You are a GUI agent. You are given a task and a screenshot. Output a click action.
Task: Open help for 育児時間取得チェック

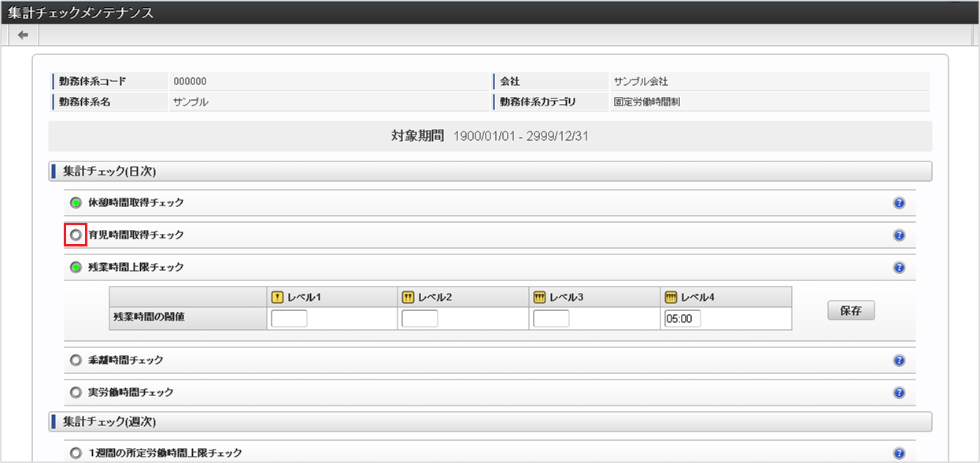tap(899, 235)
